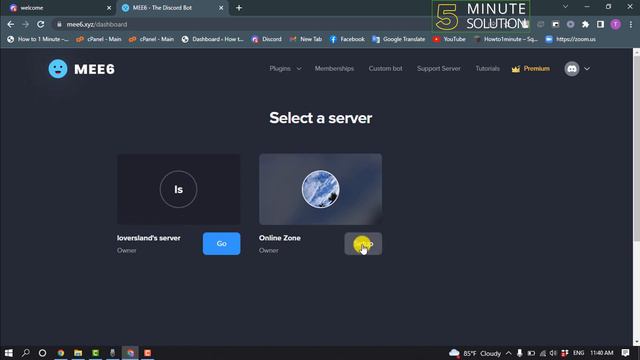Open the tab search chevron
This screenshot has height=360, width=640.
click(565, 7)
